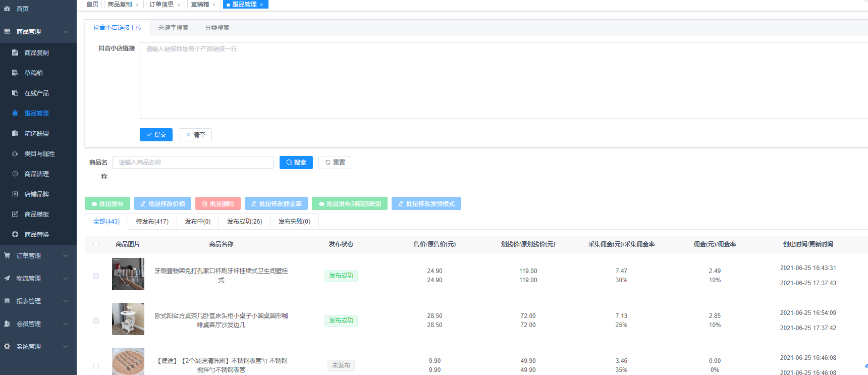Viewport: 868px width, 375px height.
Task: Open 精选联盟 icon in sidebar
Action: [x=15, y=133]
